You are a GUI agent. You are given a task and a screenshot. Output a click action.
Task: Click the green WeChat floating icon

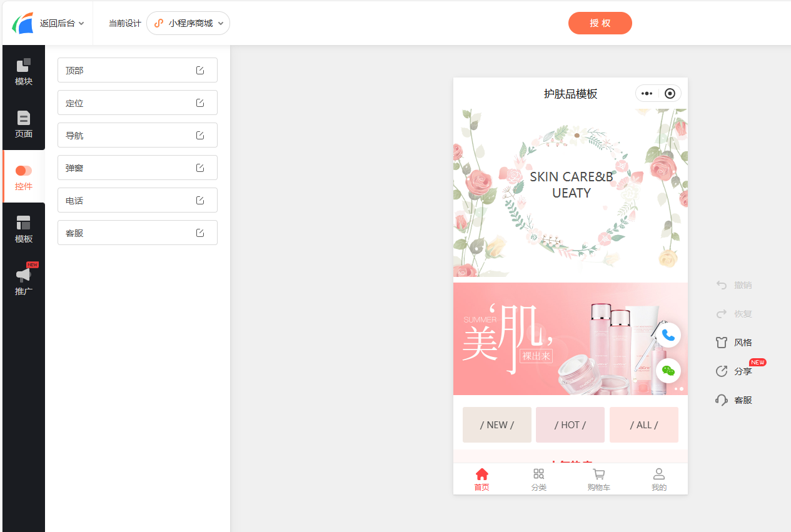[668, 371]
